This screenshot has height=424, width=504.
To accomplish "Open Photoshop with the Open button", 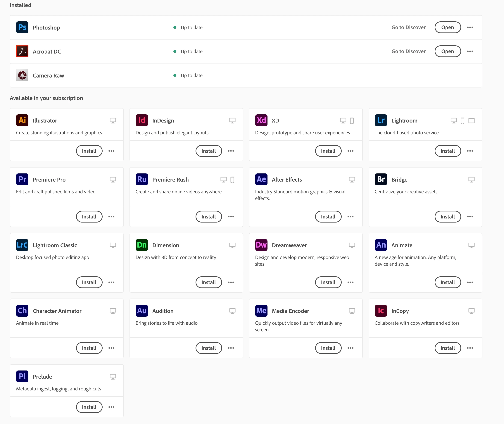I will [448, 27].
